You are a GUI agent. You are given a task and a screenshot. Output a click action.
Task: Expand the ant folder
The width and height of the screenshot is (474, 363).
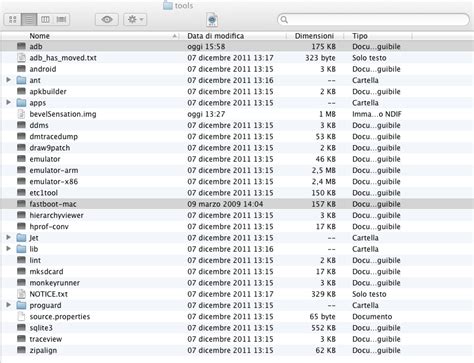pos(9,80)
